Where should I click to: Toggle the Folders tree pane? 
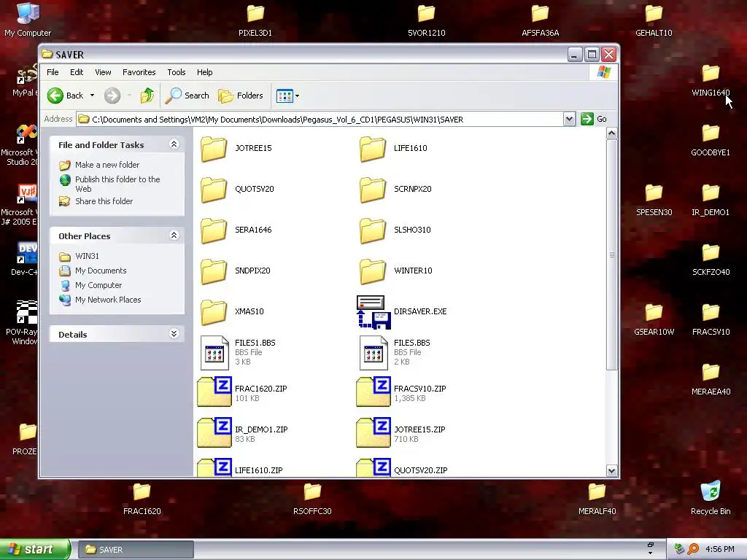click(x=241, y=96)
